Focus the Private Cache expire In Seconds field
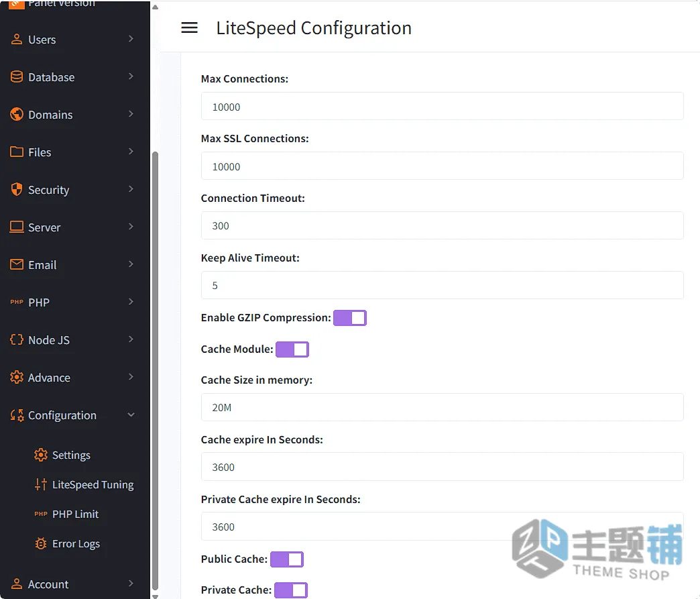Screen dimensions: 700x599 coord(442,527)
